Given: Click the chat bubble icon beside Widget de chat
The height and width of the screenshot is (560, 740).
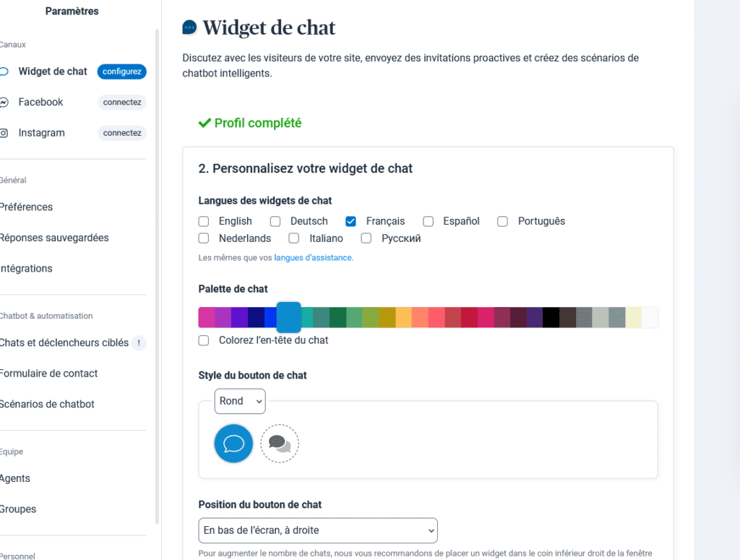Looking at the screenshot, I should [x=4, y=72].
